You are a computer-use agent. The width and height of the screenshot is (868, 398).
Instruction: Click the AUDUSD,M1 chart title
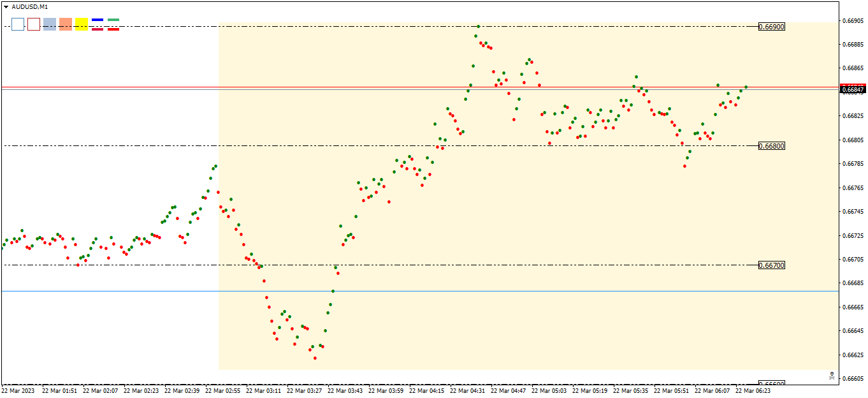[x=29, y=6]
